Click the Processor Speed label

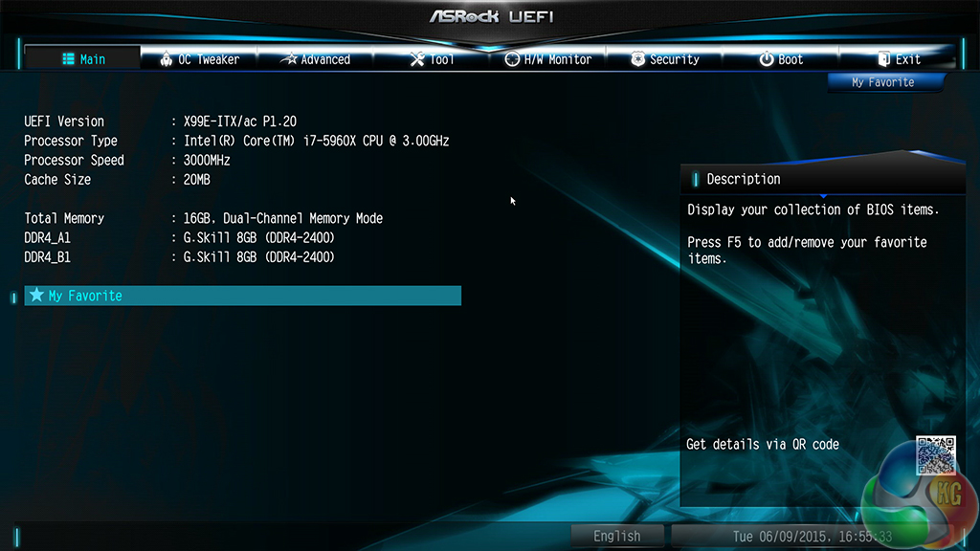coord(74,160)
